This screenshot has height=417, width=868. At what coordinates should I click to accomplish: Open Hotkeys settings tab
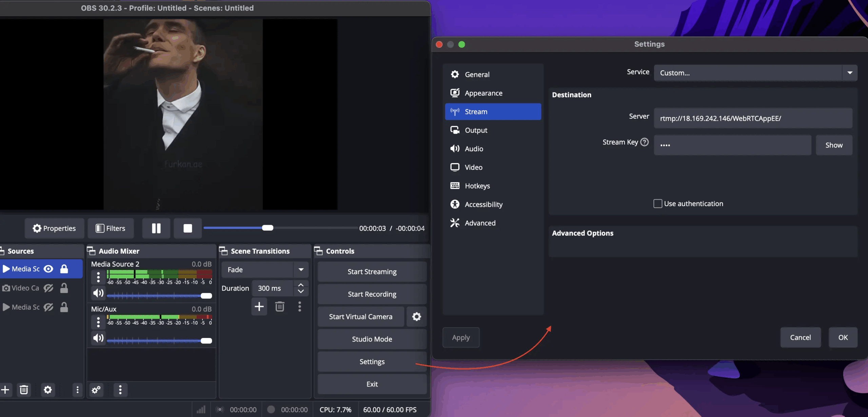493,186
